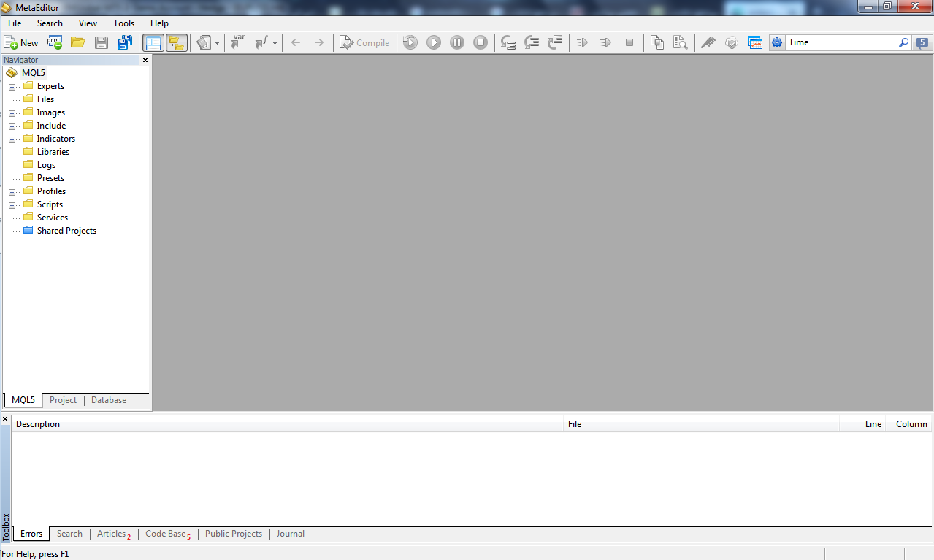Click the New file button
934x560 pixels.
point(21,43)
